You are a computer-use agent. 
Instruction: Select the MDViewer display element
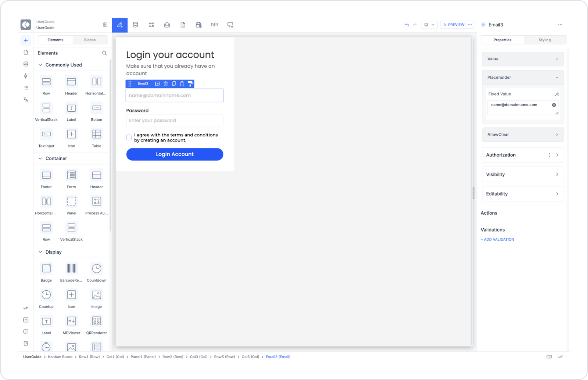click(72, 325)
